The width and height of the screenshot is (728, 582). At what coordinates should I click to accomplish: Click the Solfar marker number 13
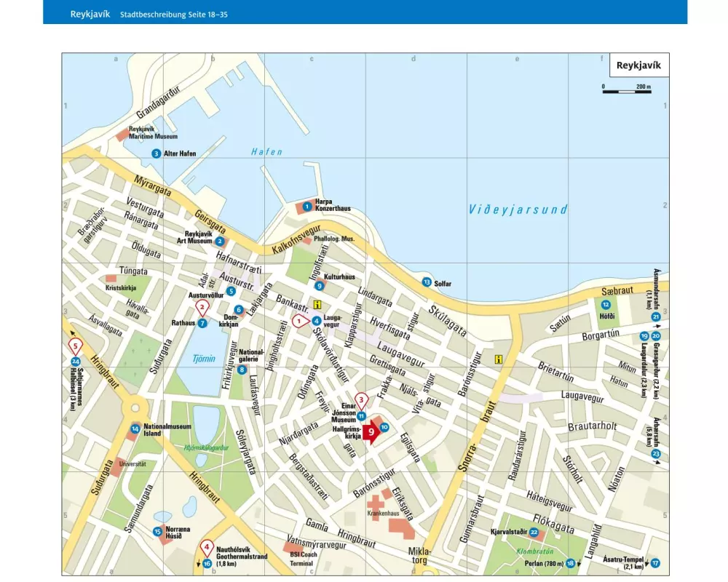427,282
